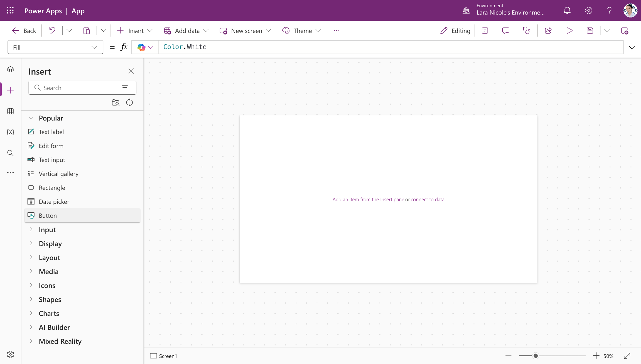Image resolution: width=641 pixels, height=364 pixels.
Task: Open the Tree view layers icon
Action: coord(10,69)
